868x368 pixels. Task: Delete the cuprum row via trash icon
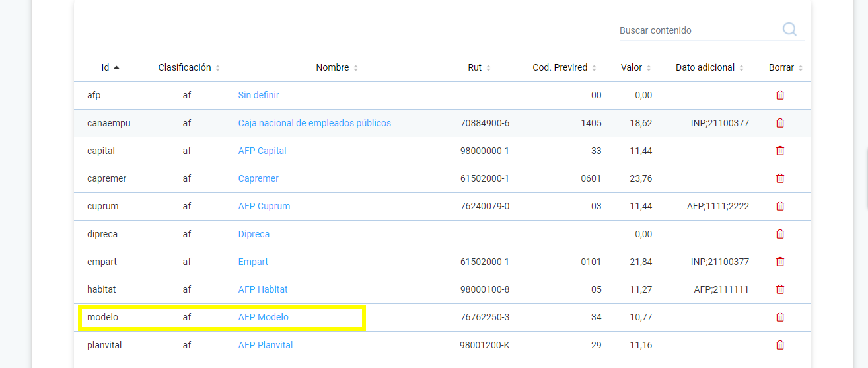pyautogui.click(x=780, y=206)
